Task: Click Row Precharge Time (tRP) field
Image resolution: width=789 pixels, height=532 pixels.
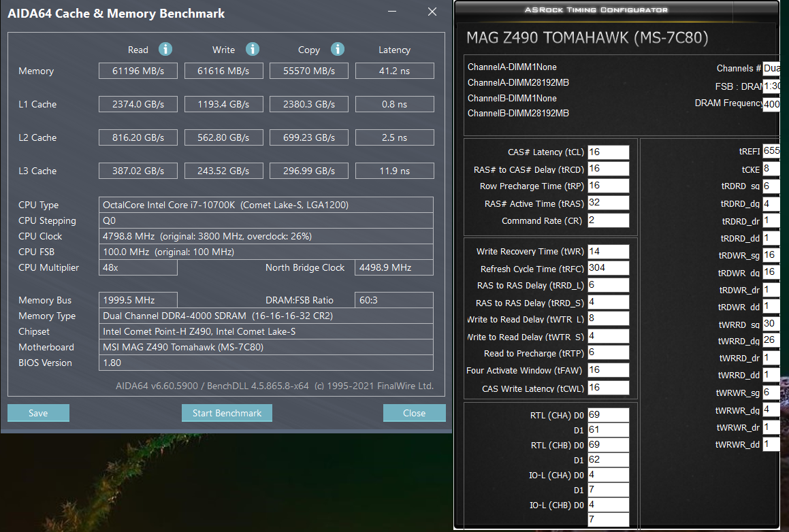Action: click(609, 186)
